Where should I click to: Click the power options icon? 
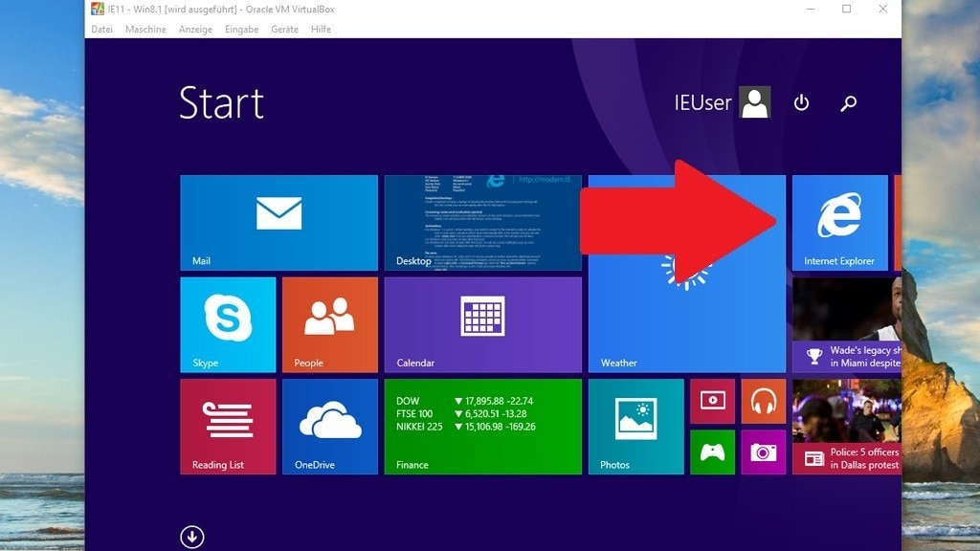click(x=801, y=102)
